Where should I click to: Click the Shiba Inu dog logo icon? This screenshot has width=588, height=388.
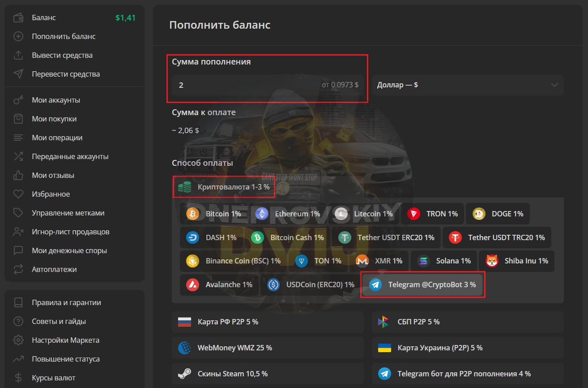coord(492,261)
